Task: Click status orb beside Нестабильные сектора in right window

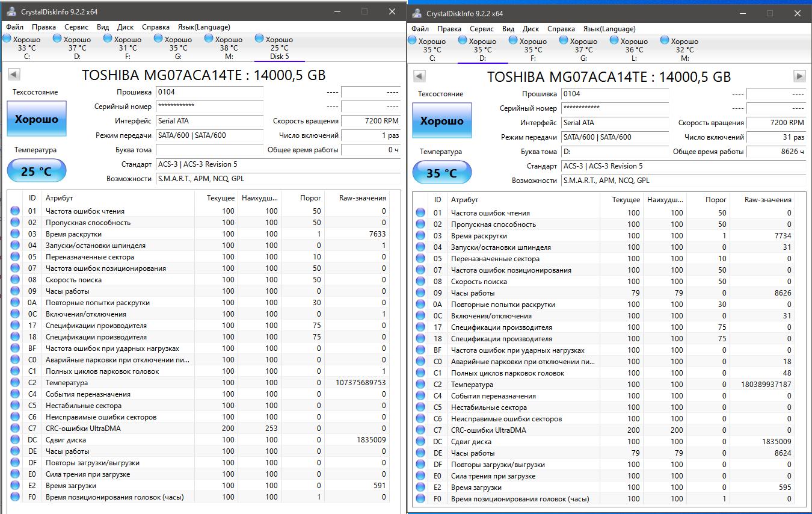Action: point(420,407)
